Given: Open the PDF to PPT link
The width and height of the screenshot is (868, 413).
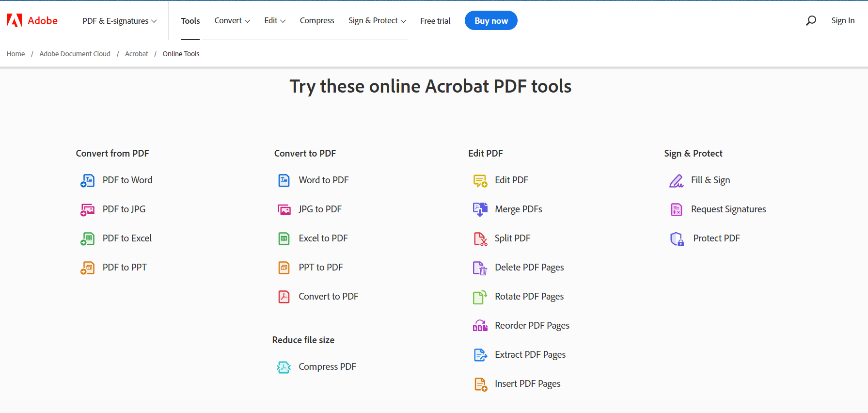Looking at the screenshot, I should point(125,268).
